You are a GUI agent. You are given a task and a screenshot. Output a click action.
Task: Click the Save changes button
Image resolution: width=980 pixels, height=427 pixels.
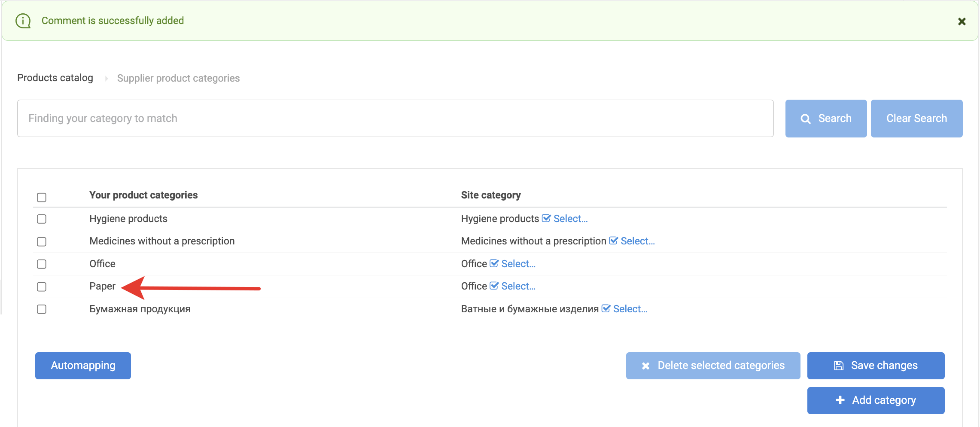[x=876, y=366]
